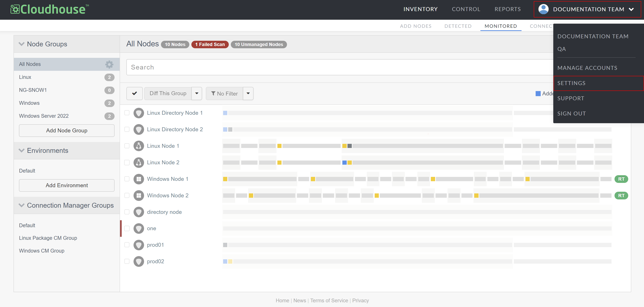Click 1 Failed Scan badge

210,44
